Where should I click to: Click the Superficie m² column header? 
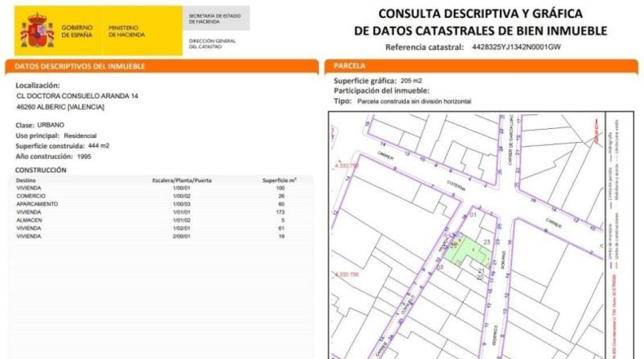tap(280, 180)
